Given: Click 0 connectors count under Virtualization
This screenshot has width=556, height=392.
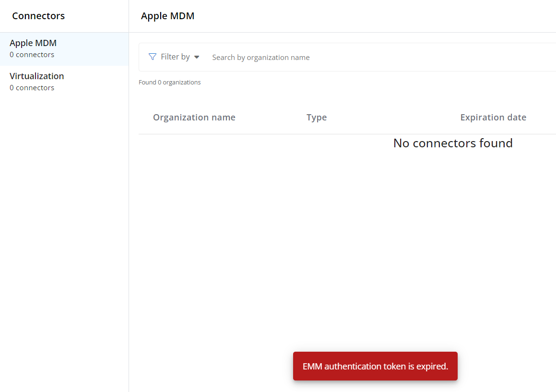Looking at the screenshot, I should pos(32,88).
